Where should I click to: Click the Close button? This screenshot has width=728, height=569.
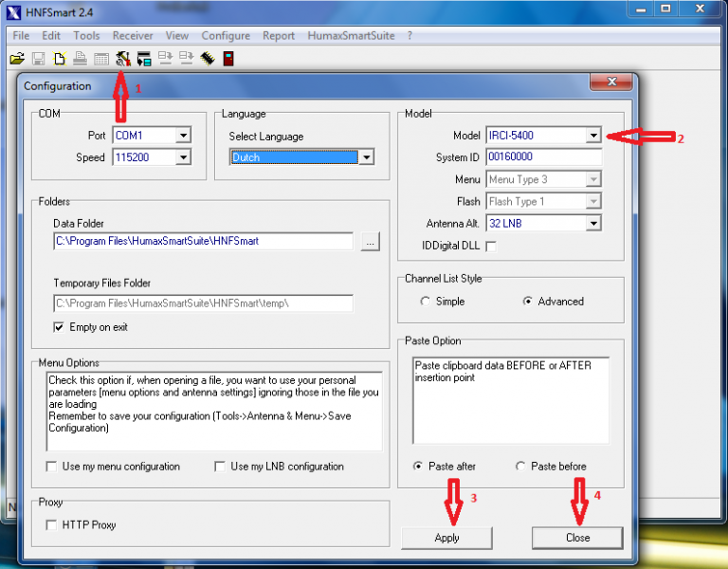(x=577, y=538)
